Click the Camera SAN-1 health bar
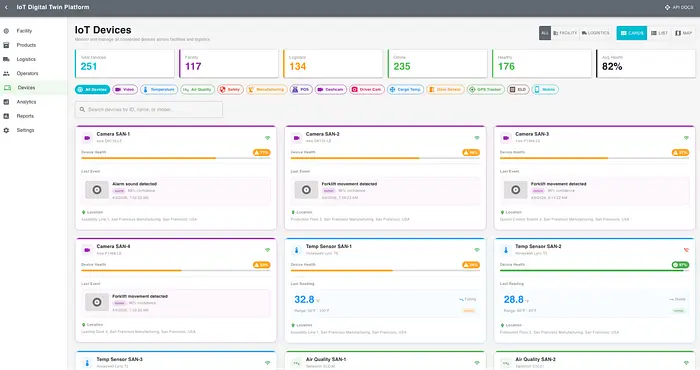Image resolution: width=700 pixels, height=370 pixels. [176, 158]
